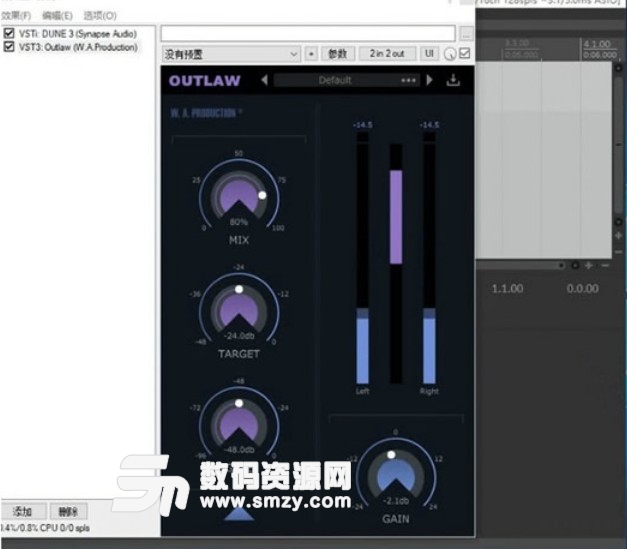Click the W. A. PRODUCTION label
This screenshot has height=549, width=627.
coord(206,113)
